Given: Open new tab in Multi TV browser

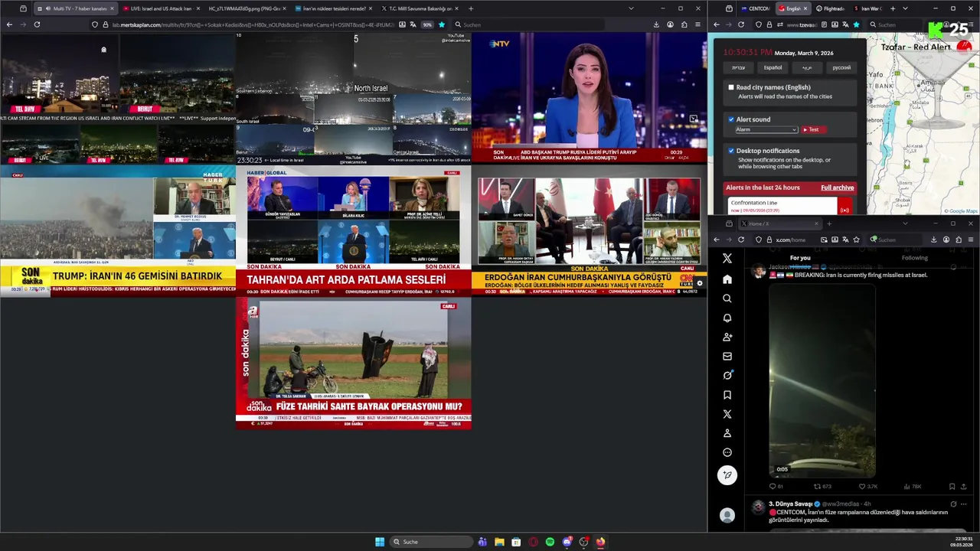Looking at the screenshot, I should (471, 8).
